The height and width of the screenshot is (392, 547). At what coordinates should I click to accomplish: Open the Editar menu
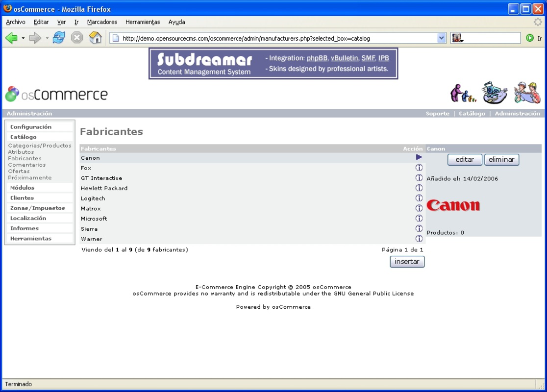coord(41,22)
